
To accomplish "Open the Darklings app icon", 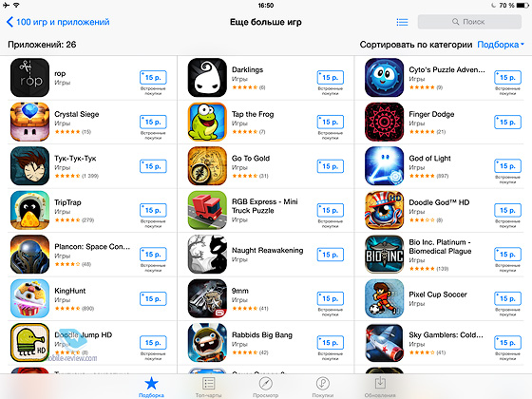I will click(207, 77).
